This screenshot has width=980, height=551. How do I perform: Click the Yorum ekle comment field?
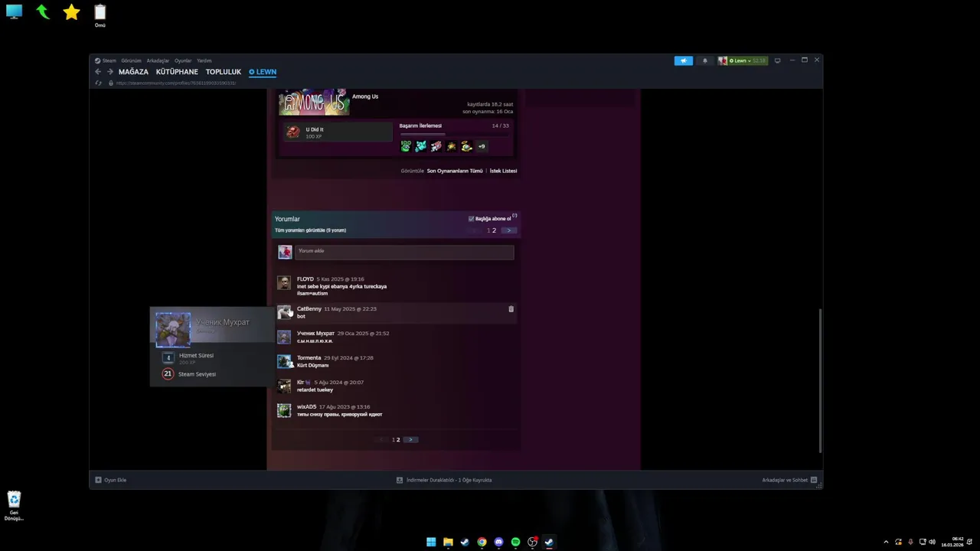coord(404,251)
